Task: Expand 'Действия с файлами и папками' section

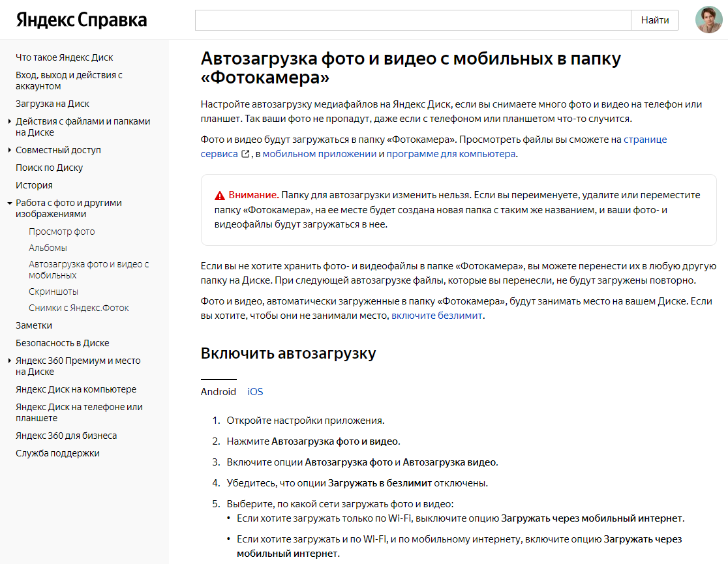Action: 9,121
